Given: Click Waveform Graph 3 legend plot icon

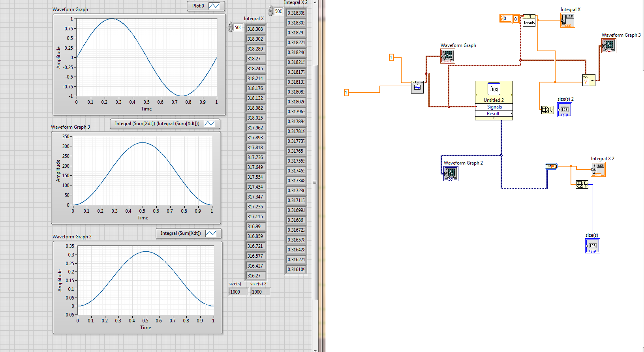Looking at the screenshot, I should point(210,124).
